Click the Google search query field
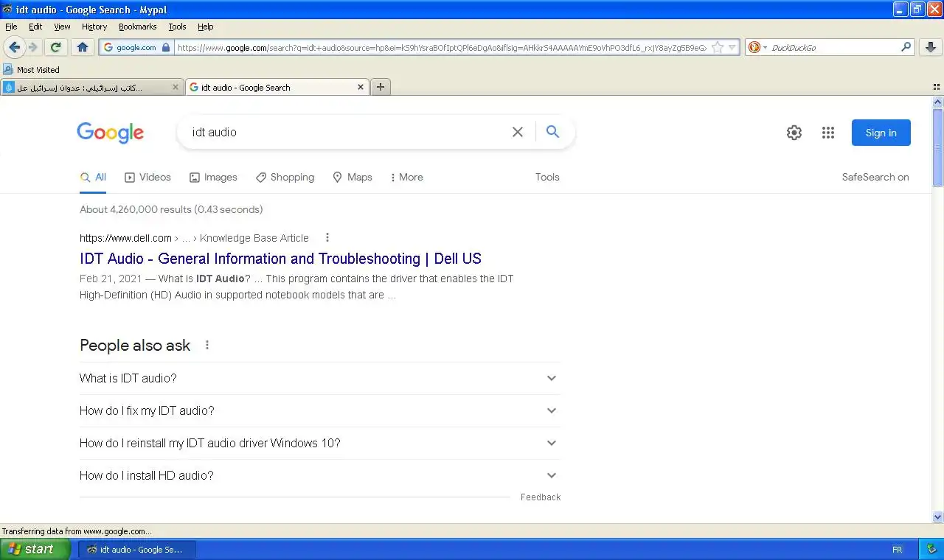 [347, 132]
